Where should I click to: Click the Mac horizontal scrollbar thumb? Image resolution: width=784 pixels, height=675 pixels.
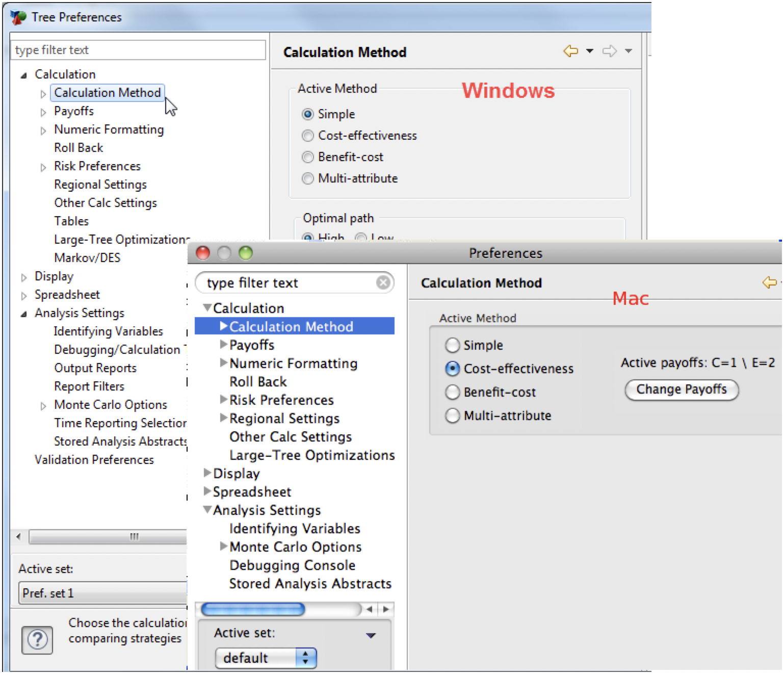pos(252,609)
